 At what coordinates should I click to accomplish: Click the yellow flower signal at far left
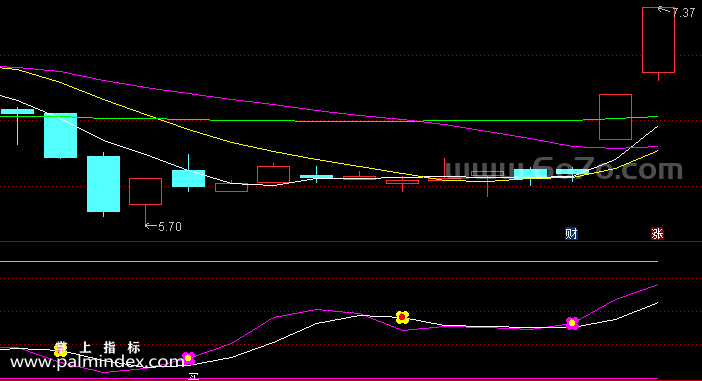(x=60, y=349)
